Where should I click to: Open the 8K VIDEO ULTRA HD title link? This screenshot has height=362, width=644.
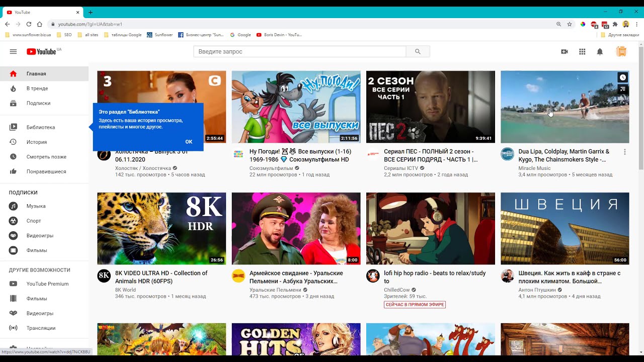[162, 277]
